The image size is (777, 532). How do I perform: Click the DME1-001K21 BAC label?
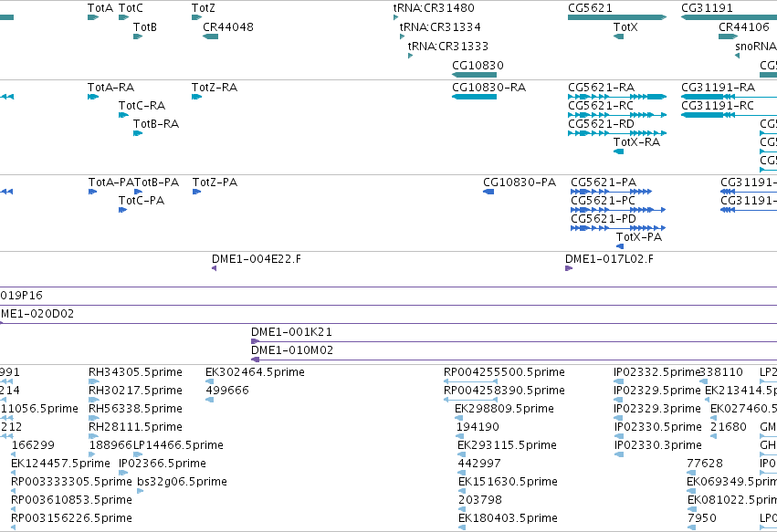point(291,332)
